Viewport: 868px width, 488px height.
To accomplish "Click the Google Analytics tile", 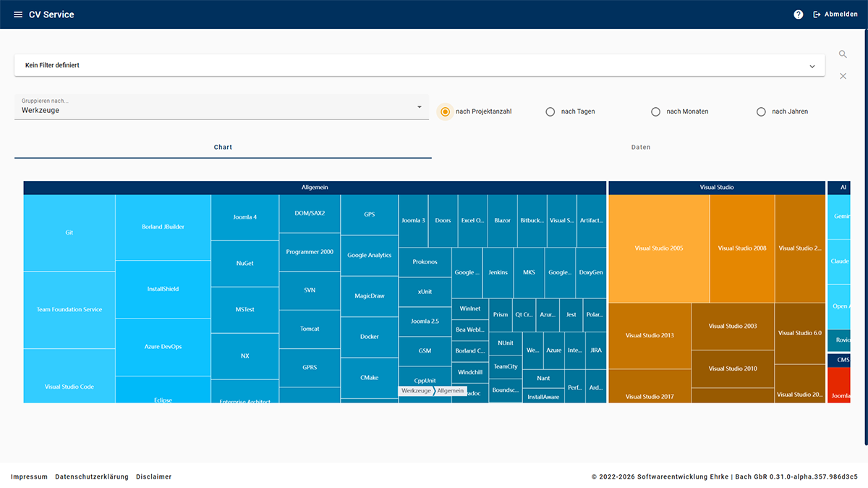I will click(369, 256).
